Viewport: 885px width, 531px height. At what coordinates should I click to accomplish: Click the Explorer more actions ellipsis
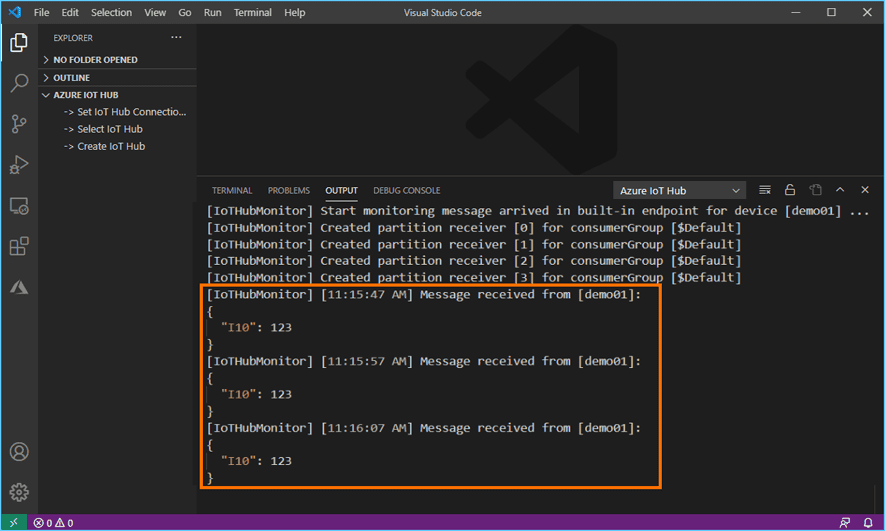pos(177,37)
